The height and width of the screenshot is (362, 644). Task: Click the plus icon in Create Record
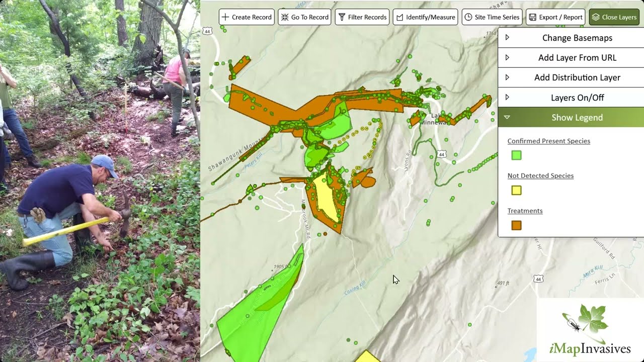pyautogui.click(x=225, y=17)
